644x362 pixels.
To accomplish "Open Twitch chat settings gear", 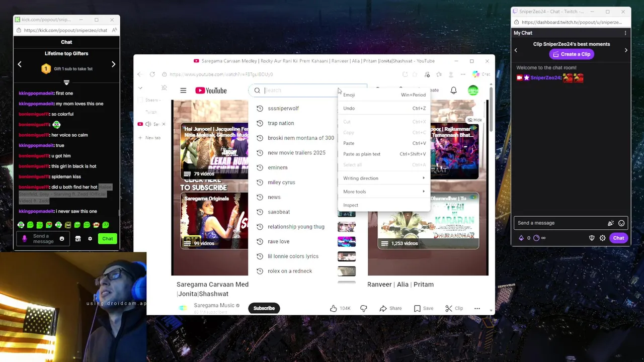I will click(603, 238).
